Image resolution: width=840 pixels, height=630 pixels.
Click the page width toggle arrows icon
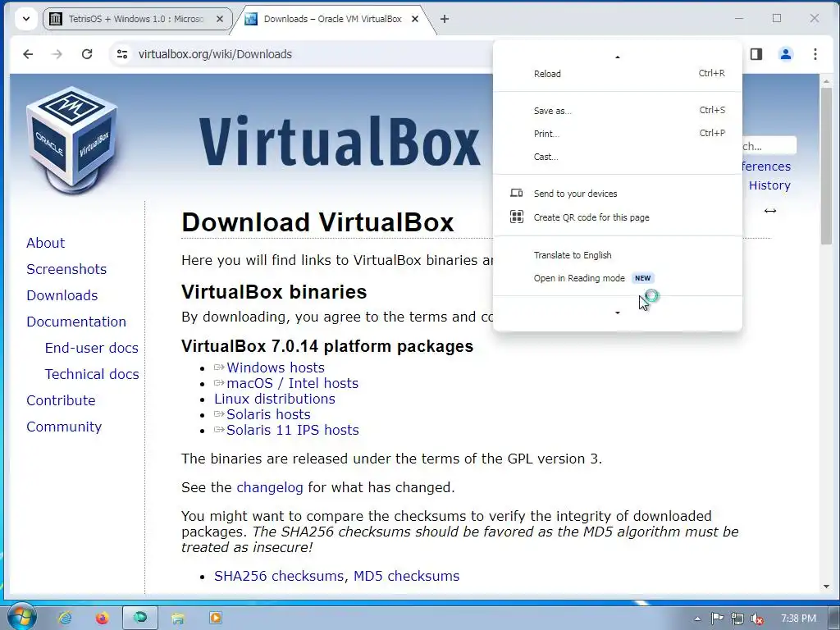click(769, 211)
